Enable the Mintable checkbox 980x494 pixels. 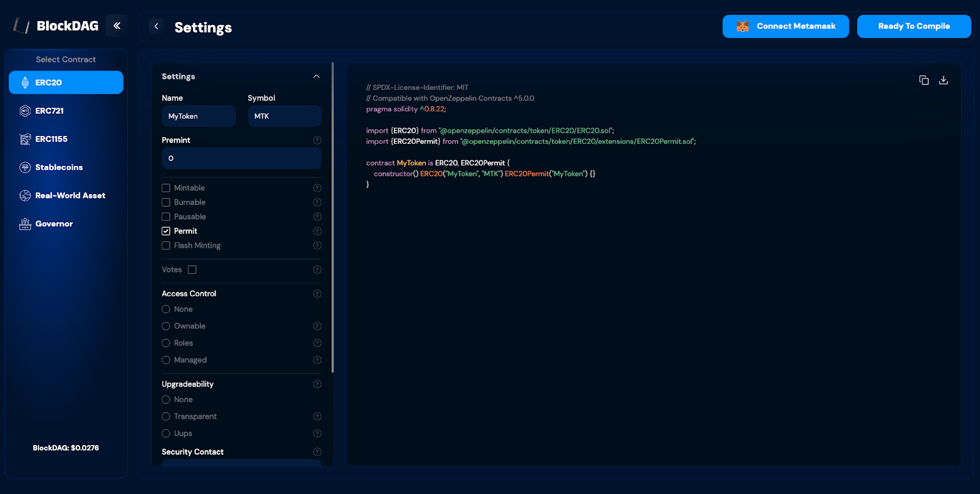pos(166,188)
